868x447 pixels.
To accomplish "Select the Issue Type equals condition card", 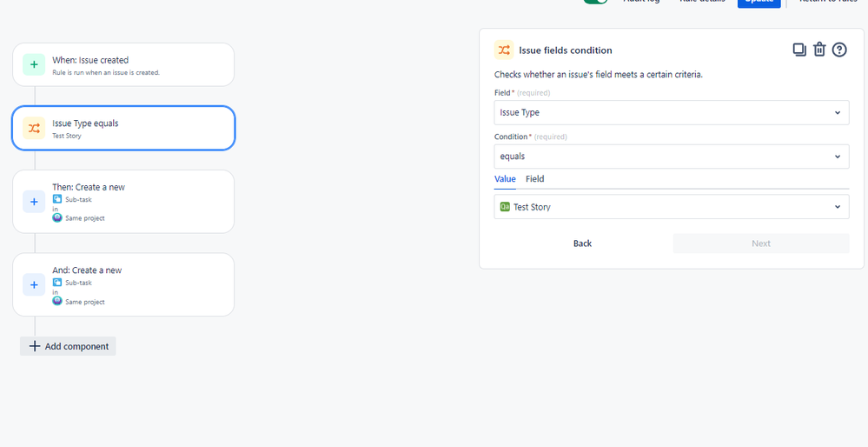I will [123, 128].
